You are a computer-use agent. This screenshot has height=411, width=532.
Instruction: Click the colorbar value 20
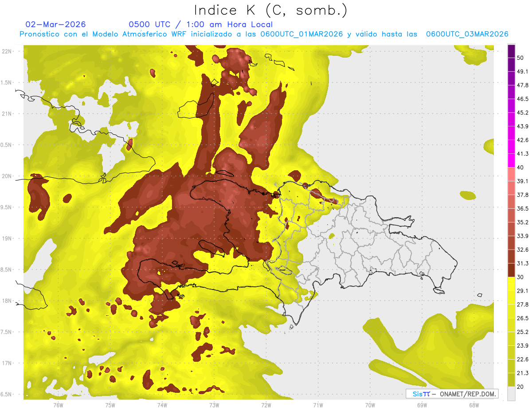pyautogui.click(x=520, y=387)
